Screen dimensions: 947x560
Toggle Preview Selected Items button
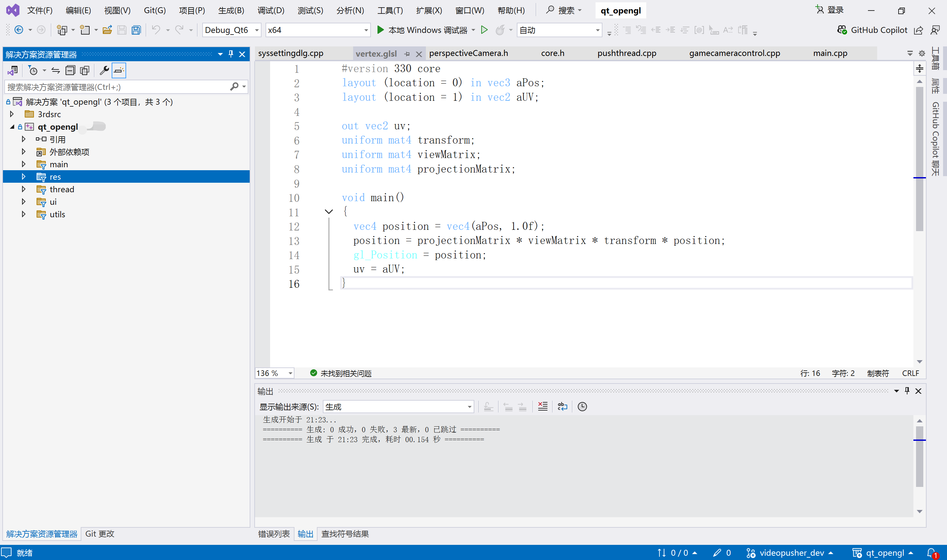click(x=119, y=70)
